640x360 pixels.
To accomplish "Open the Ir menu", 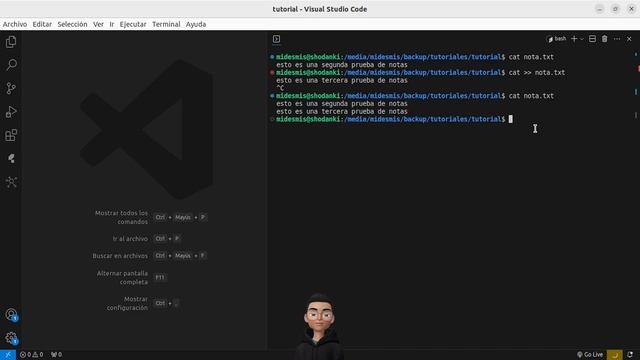I will tap(112, 24).
